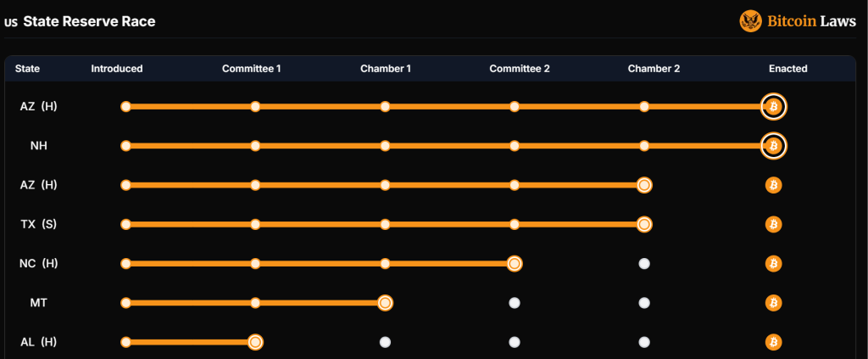868x359 pixels.
Task: Select the Committee 2 marker in NC (H) row
Action: click(x=515, y=264)
